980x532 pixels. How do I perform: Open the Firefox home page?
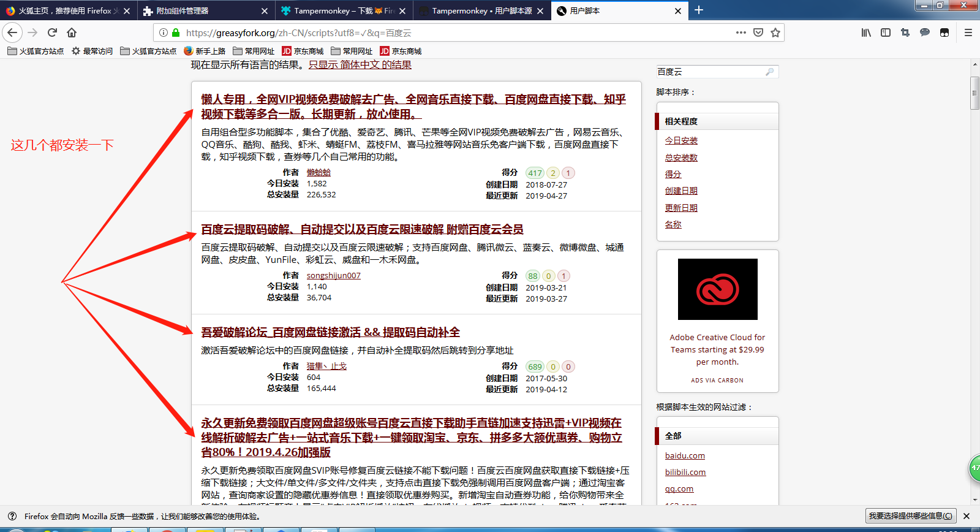point(72,32)
